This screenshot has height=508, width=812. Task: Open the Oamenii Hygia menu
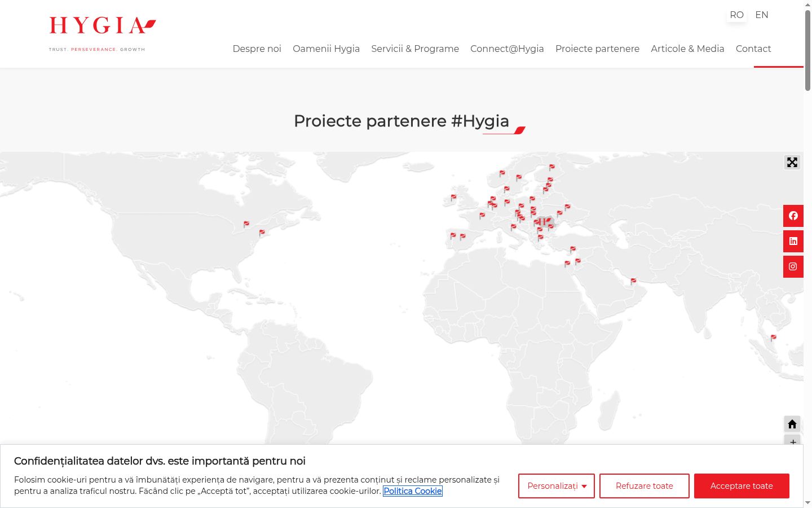coord(326,49)
